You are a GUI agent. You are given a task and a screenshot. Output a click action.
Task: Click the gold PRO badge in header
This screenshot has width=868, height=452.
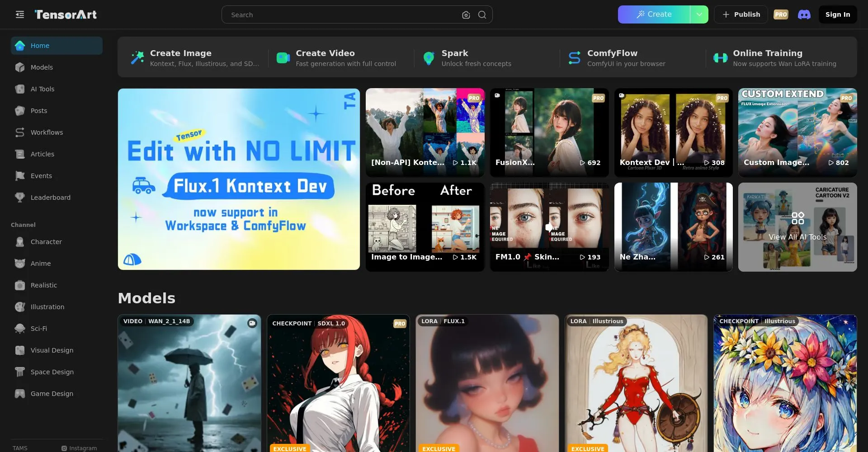pos(781,14)
